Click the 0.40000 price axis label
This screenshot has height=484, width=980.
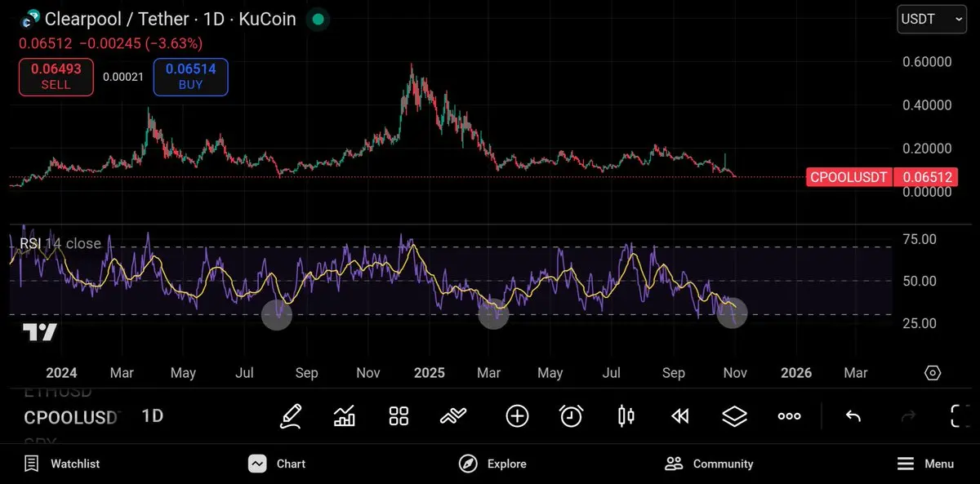[x=928, y=105]
